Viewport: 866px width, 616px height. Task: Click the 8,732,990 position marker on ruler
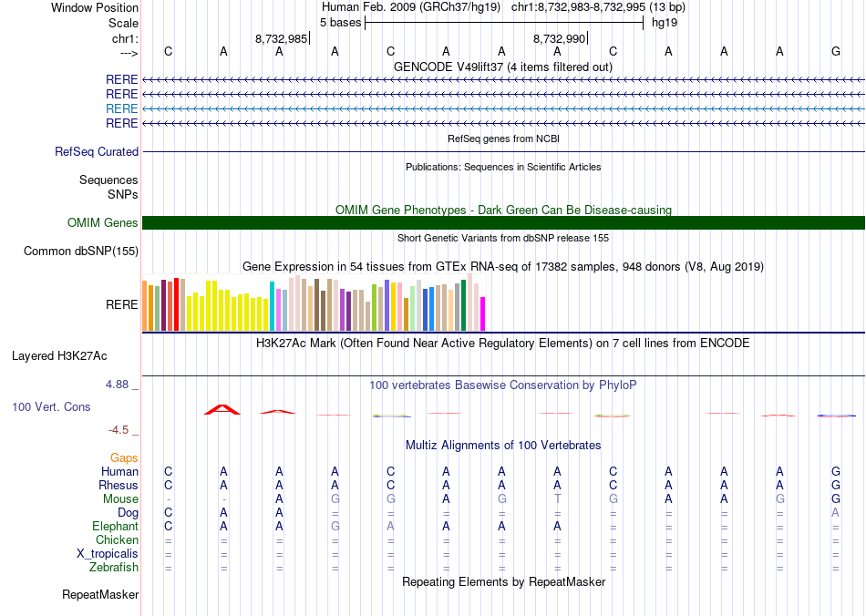pyautogui.click(x=559, y=38)
